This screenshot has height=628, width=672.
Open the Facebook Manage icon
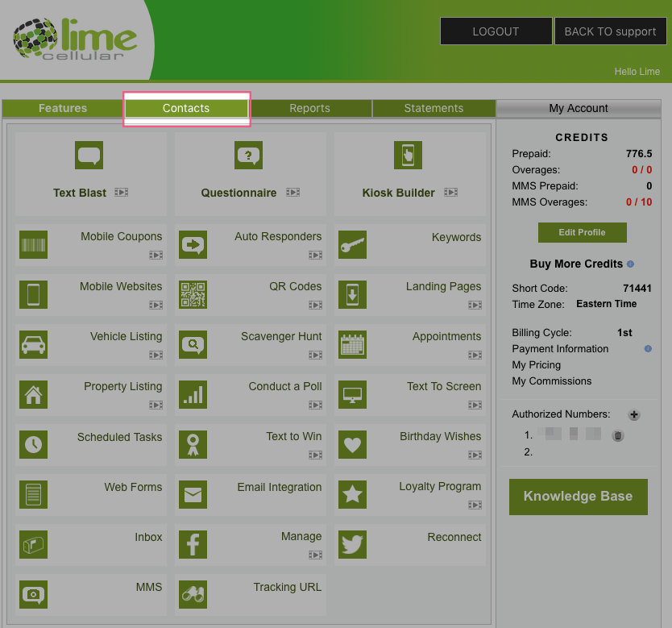tap(193, 545)
